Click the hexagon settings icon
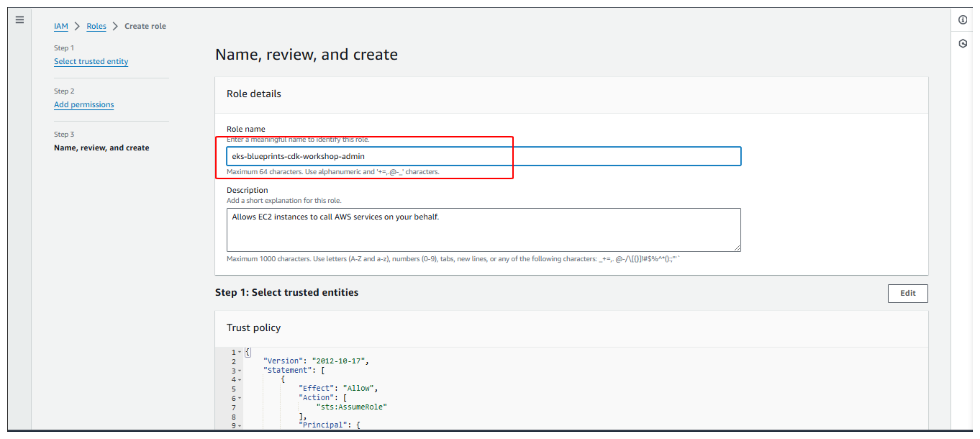Screen dimensions: 980x439 963,44
